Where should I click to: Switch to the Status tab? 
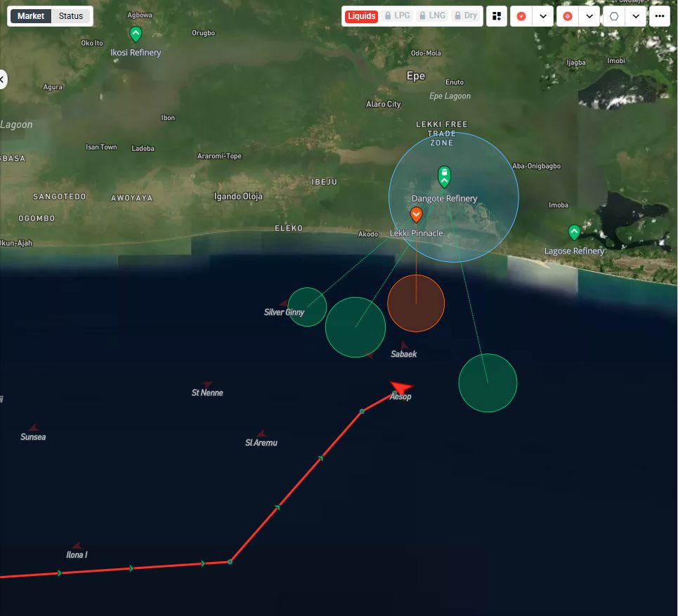pyautogui.click(x=70, y=16)
